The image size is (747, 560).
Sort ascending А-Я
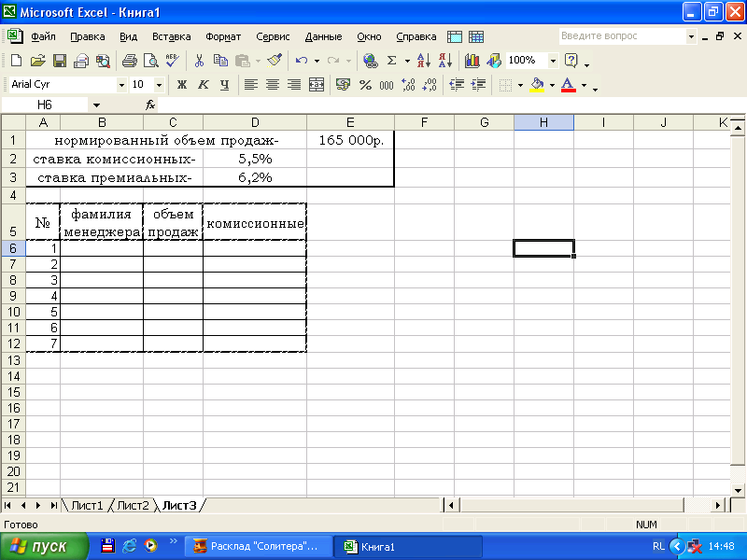click(x=424, y=61)
